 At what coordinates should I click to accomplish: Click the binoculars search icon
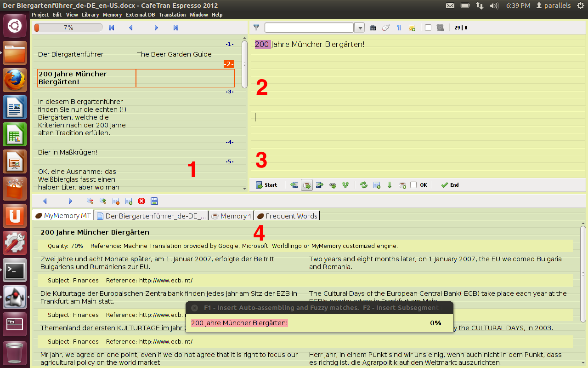pyautogui.click(x=373, y=28)
